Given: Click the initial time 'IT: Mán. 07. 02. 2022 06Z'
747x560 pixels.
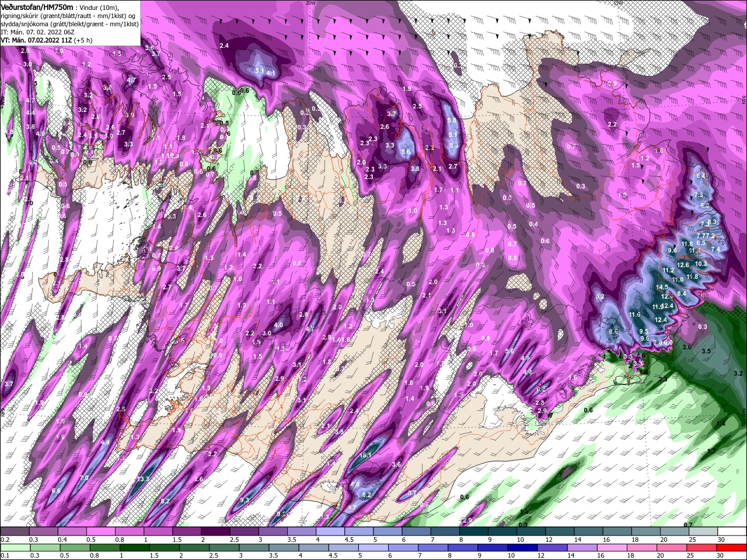Looking at the screenshot, I should pos(37,32).
